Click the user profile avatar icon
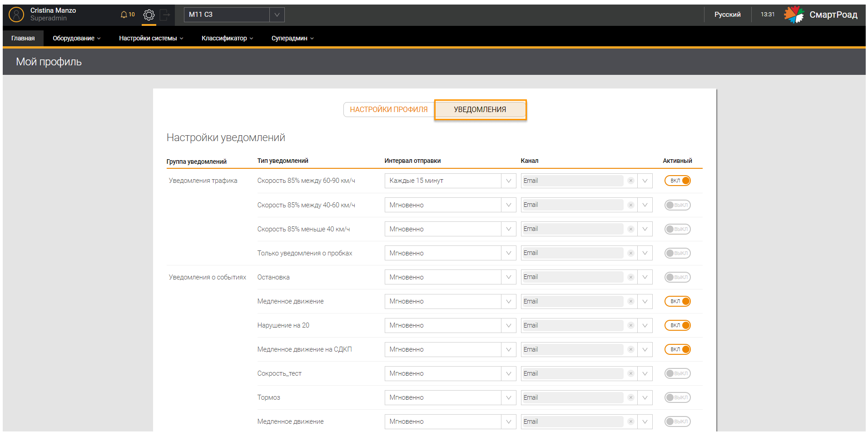868x436 pixels. 16,15
